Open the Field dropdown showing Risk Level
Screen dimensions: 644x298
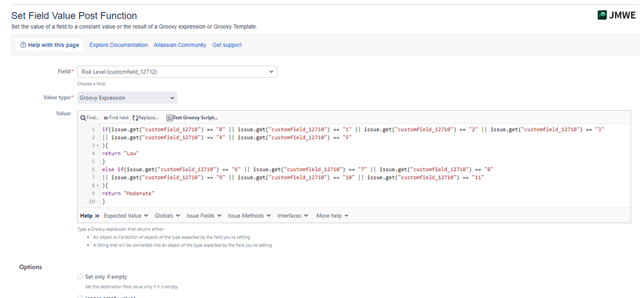[177, 71]
